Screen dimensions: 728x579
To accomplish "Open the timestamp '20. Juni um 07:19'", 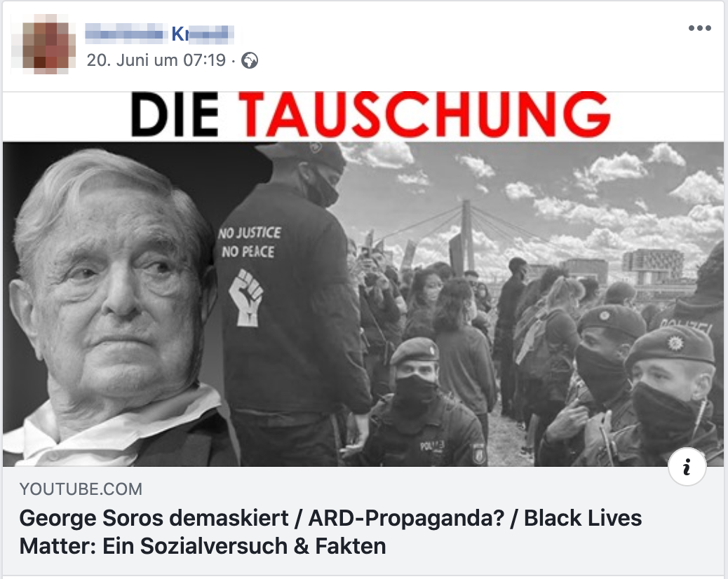I will 156,60.
